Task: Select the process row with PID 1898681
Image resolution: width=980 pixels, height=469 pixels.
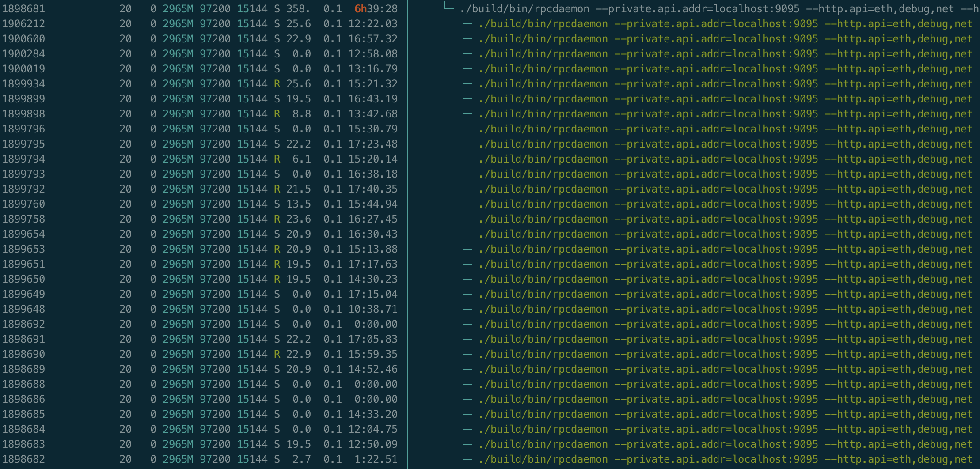Action: click(x=24, y=8)
